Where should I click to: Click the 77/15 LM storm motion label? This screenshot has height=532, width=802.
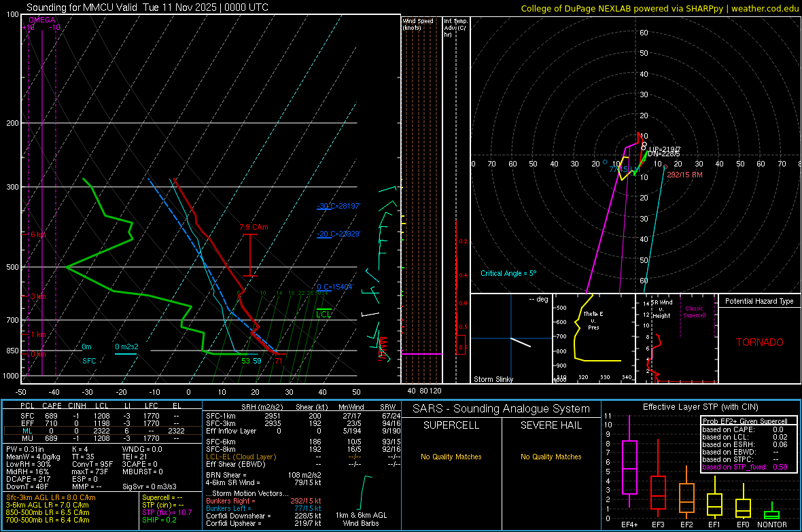[624, 169]
